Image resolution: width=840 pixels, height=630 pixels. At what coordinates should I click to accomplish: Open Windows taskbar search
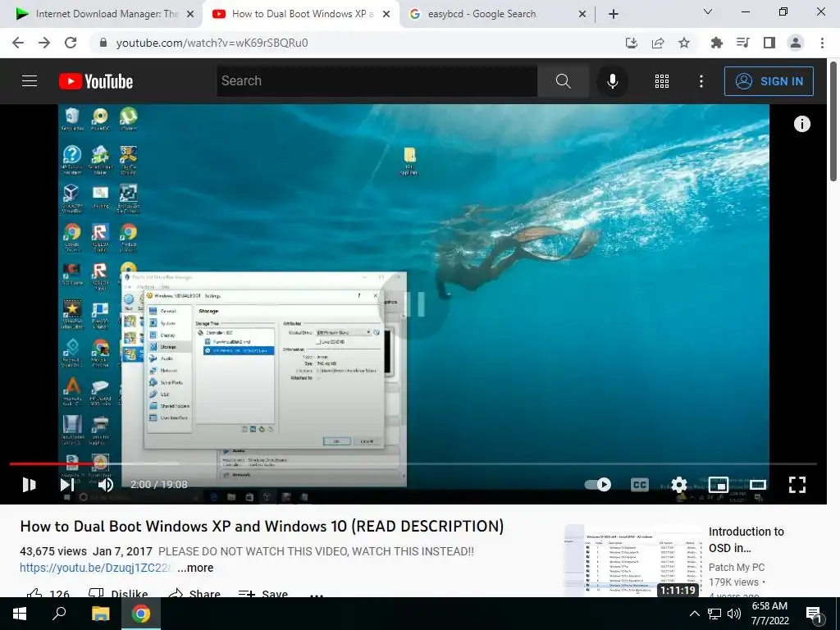click(59, 614)
